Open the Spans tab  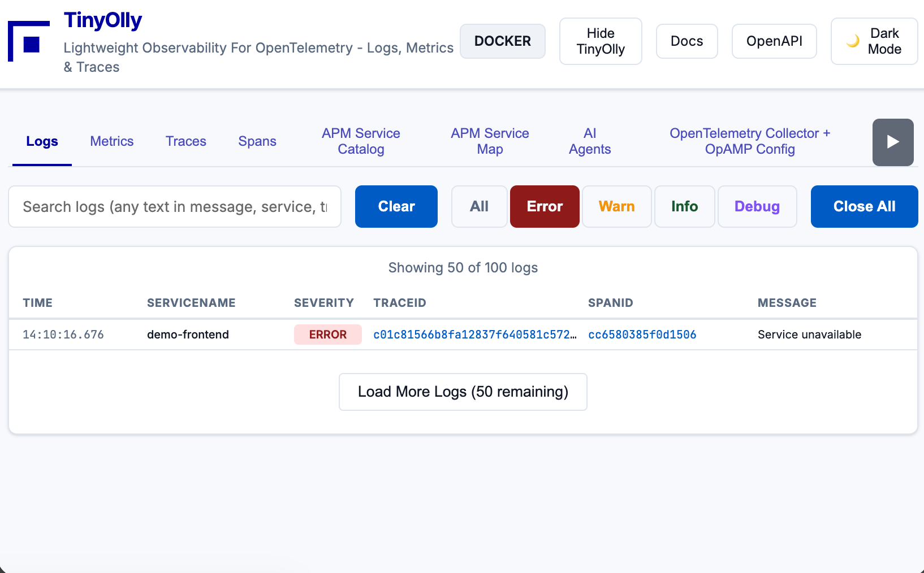click(x=257, y=141)
